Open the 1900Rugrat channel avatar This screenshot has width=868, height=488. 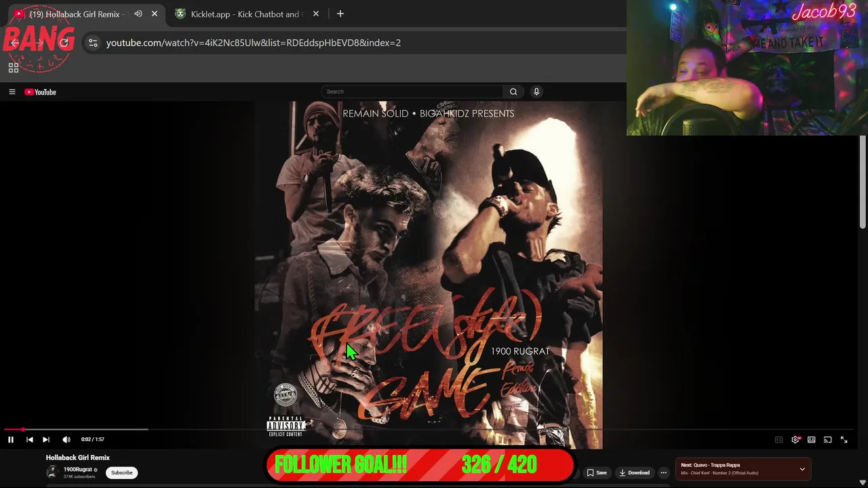[x=52, y=472]
